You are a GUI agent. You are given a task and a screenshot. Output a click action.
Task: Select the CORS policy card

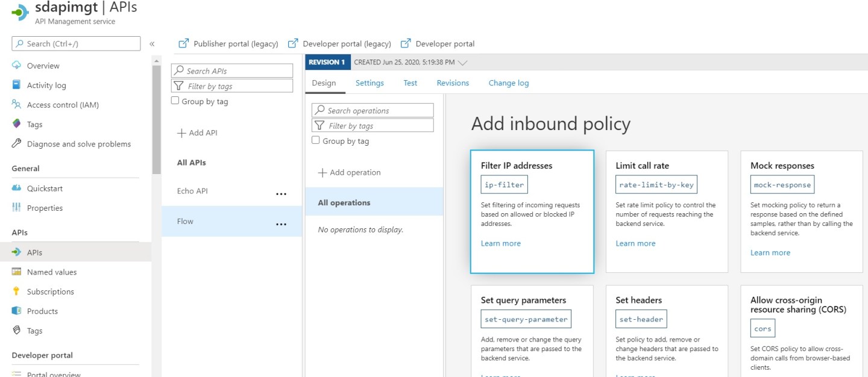point(802,331)
